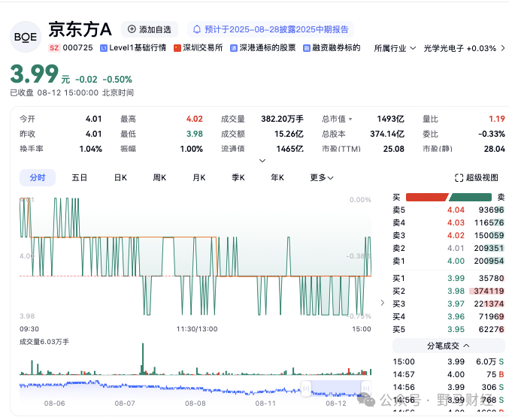Toggle the 总市值 metric selector arrow

coord(350,119)
